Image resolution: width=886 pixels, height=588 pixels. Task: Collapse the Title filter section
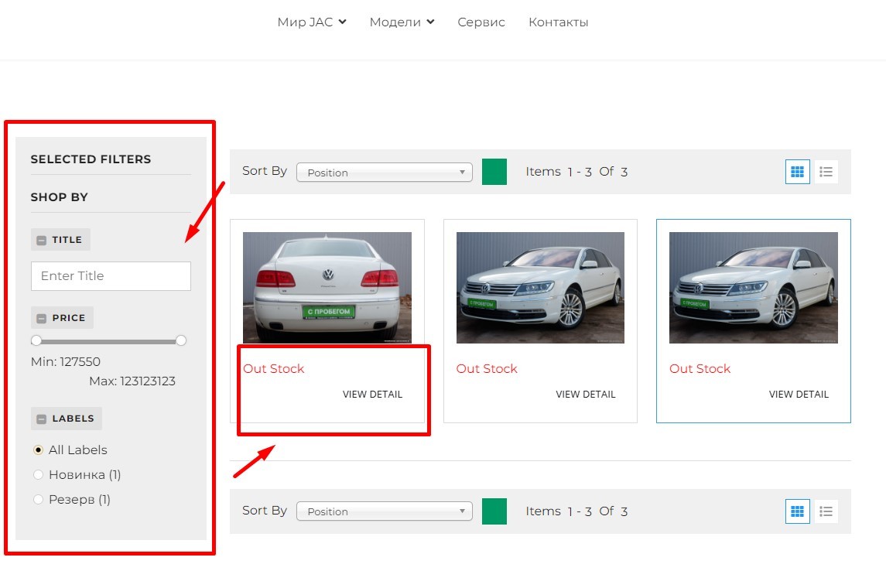(x=42, y=240)
